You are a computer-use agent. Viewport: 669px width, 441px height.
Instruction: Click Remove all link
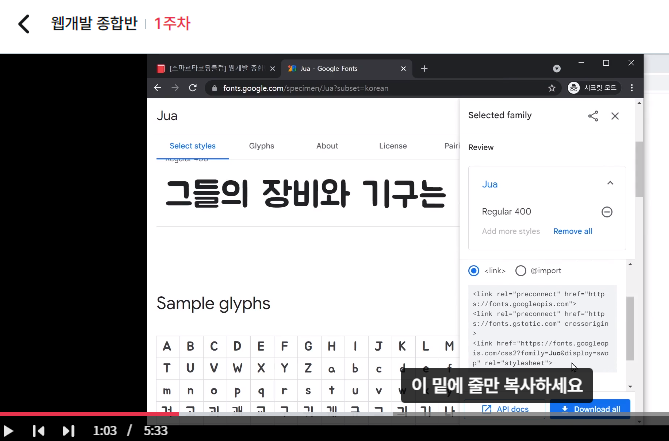[573, 231]
